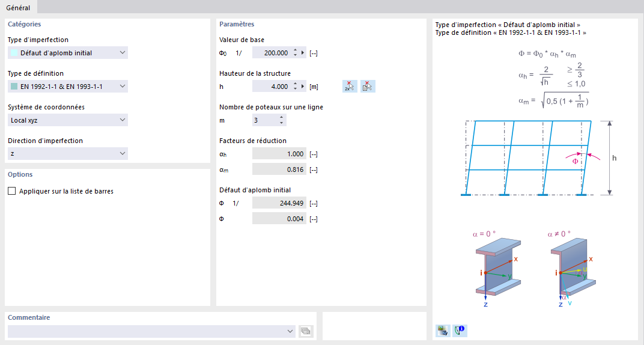The width and height of the screenshot is (644, 345).
Task: Open the comment library button
Action: pyautogui.click(x=306, y=331)
